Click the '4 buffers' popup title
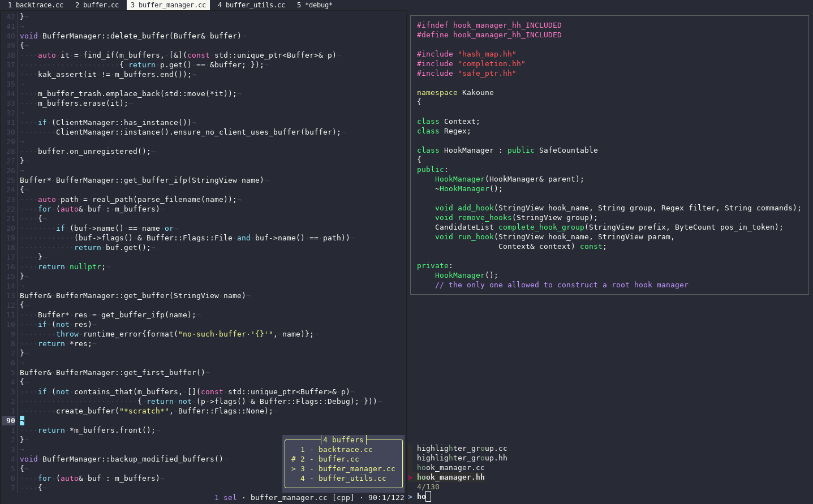 (x=343, y=440)
